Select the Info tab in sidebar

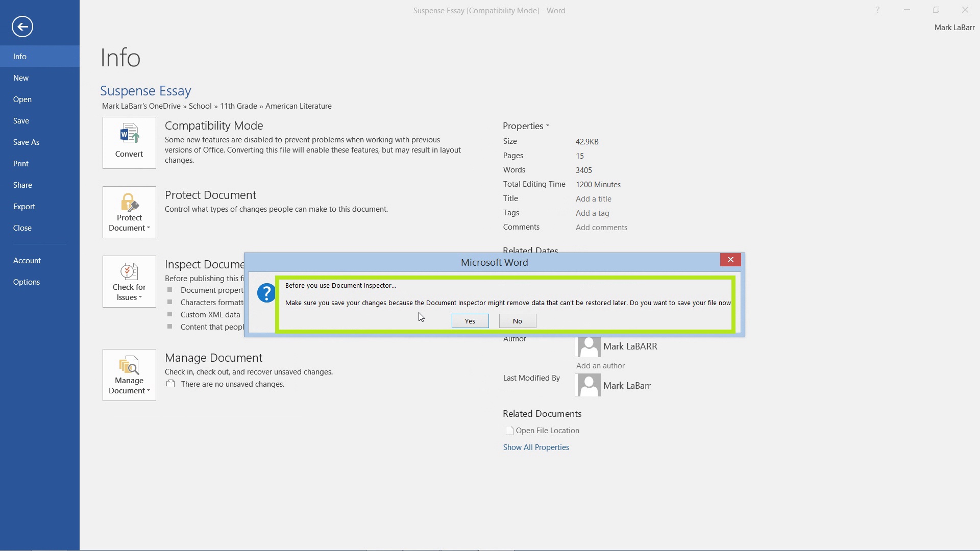(40, 56)
